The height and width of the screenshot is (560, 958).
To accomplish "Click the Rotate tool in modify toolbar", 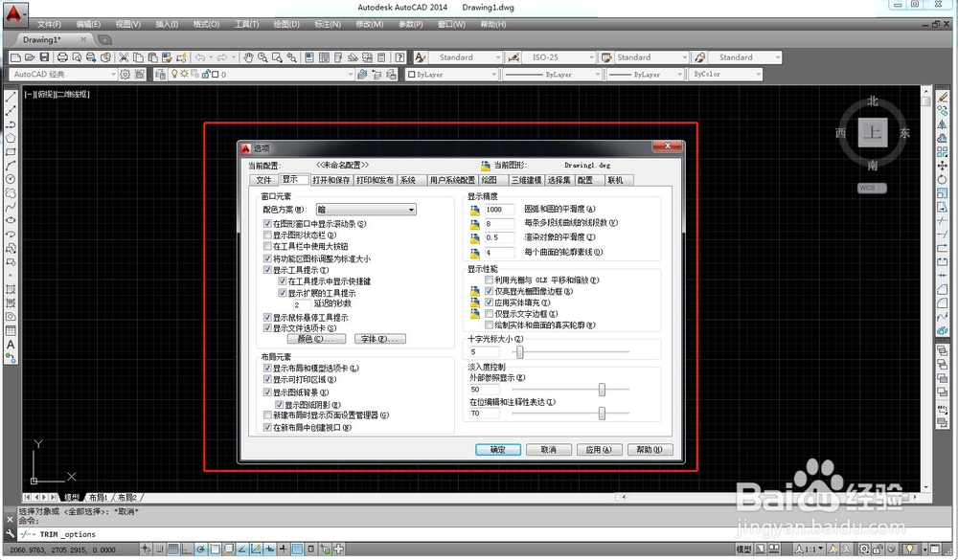I will 942,180.
